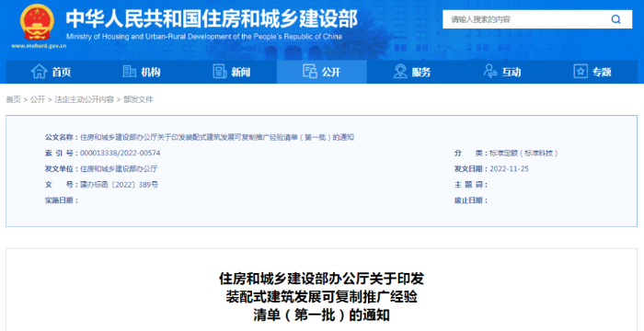Open the 专题 navigation tab
Screen dimensions: 644x331
(592, 72)
